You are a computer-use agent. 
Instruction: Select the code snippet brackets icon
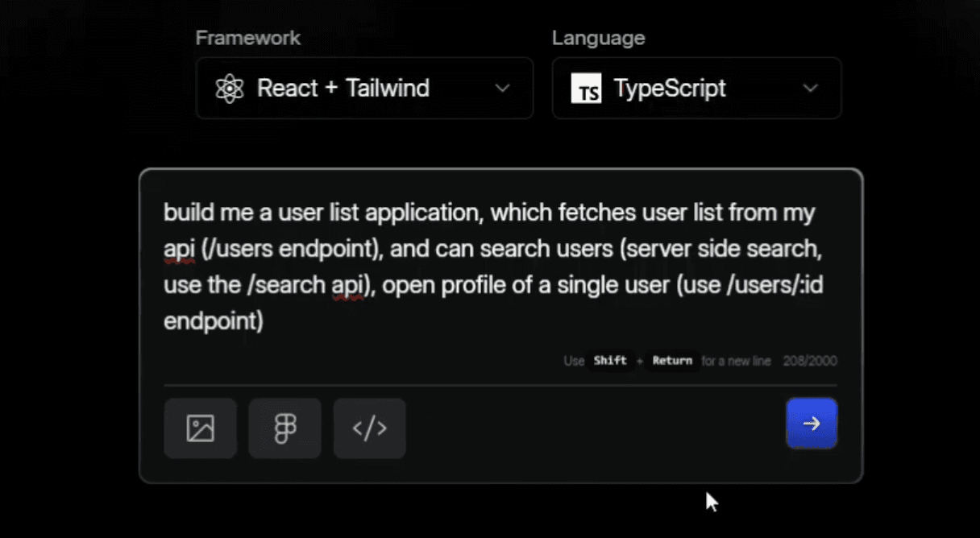click(x=369, y=428)
